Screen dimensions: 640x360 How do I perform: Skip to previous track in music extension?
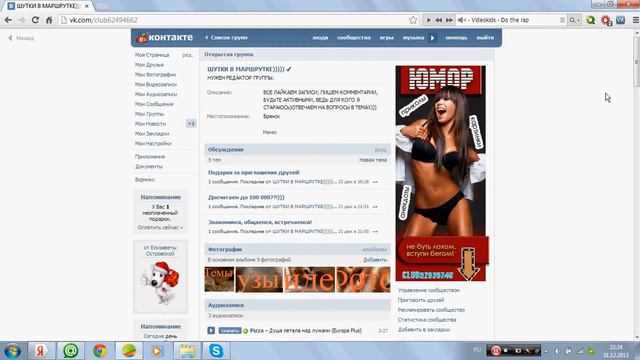click(439, 20)
